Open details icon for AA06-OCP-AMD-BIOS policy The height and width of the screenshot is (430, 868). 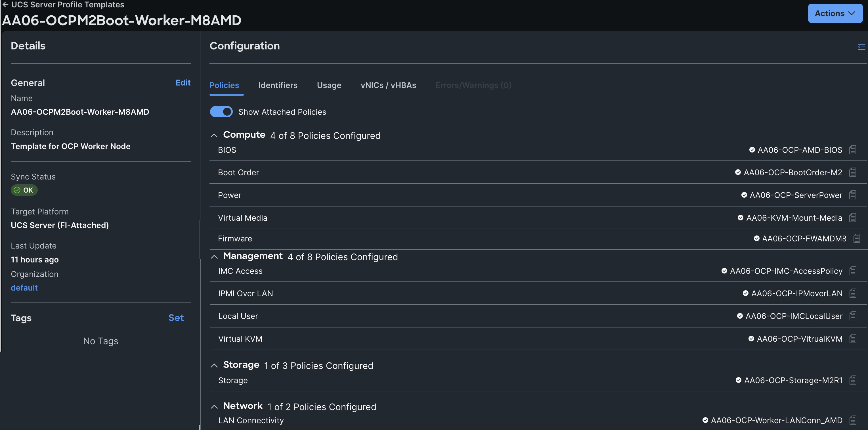pos(852,150)
